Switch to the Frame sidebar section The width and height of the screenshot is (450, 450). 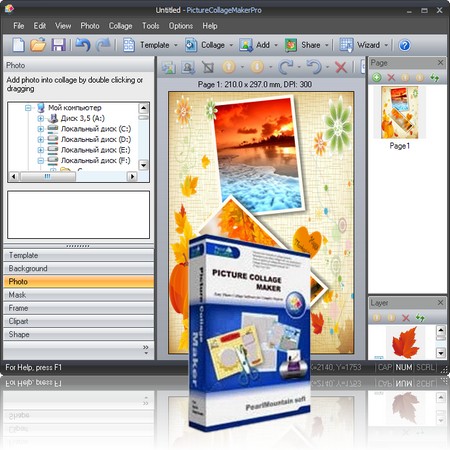(79, 308)
